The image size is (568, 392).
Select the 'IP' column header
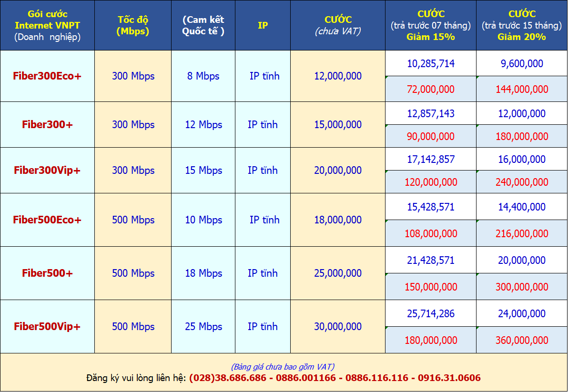coord(263,25)
